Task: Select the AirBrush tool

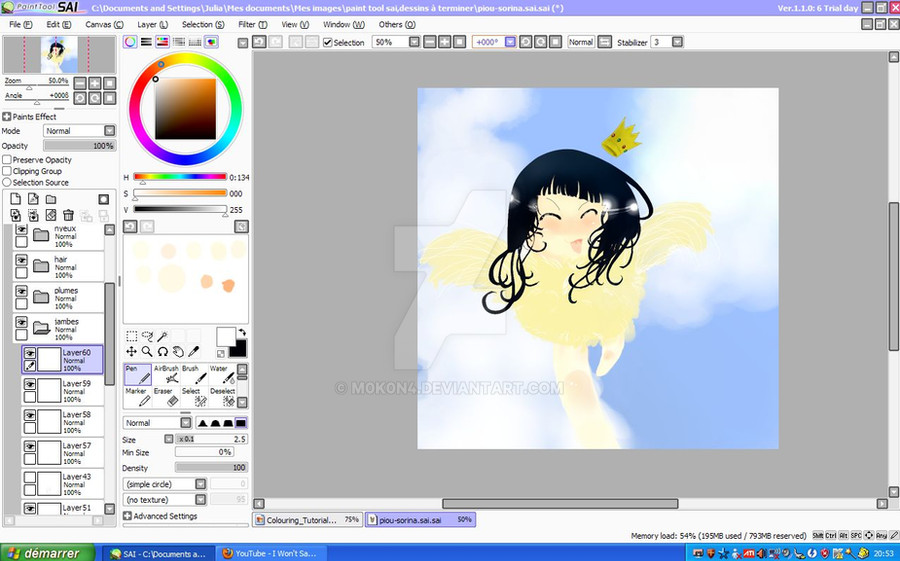Action: [x=166, y=374]
